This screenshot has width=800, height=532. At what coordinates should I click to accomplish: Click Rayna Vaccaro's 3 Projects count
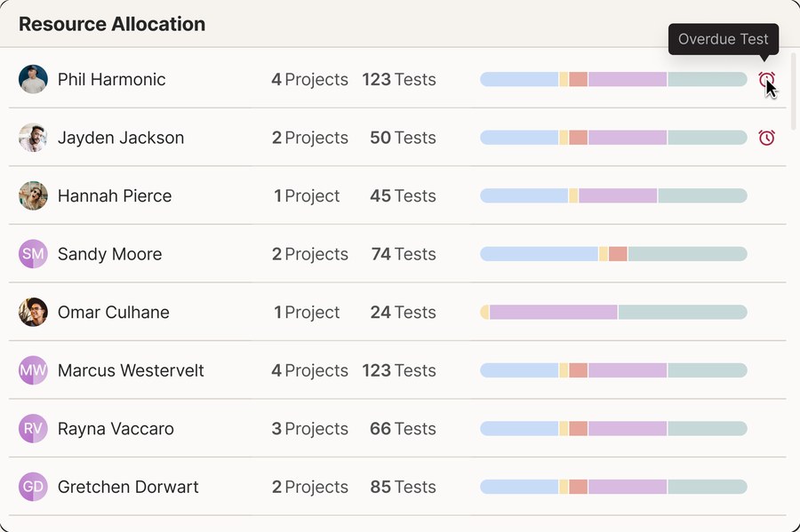309,429
